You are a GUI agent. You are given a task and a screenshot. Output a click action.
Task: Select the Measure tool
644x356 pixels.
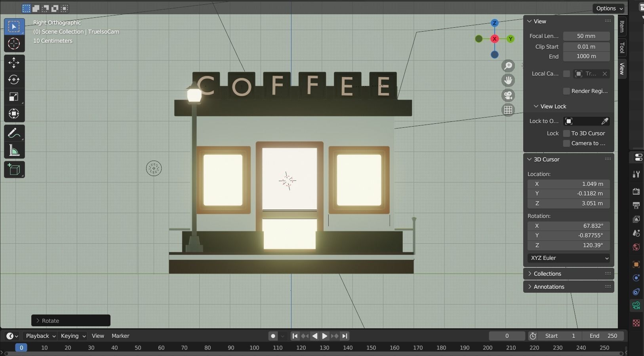click(x=14, y=150)
